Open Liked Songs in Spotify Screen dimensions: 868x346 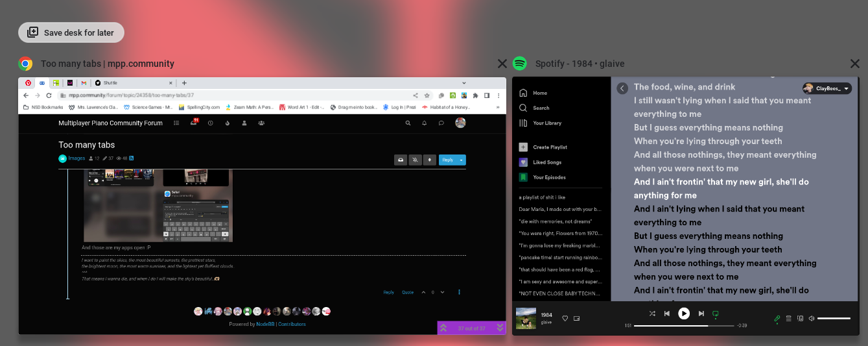tap(540, 162)
